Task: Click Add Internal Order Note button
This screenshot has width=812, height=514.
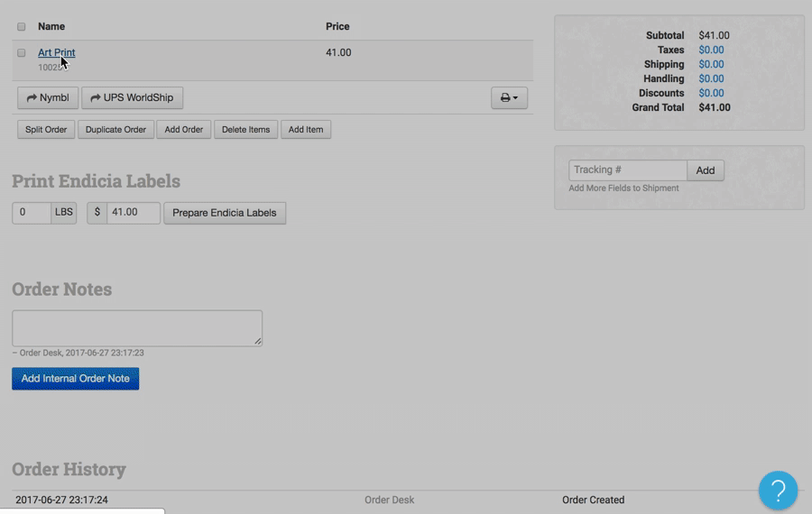Action: pyautogui.click(x=76, y=379)
